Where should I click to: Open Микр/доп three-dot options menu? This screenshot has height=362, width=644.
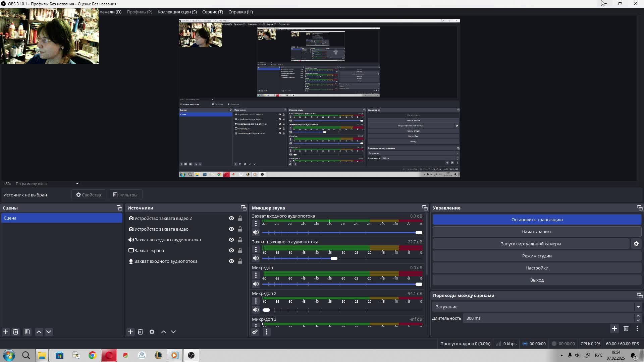tap(256, 275)
